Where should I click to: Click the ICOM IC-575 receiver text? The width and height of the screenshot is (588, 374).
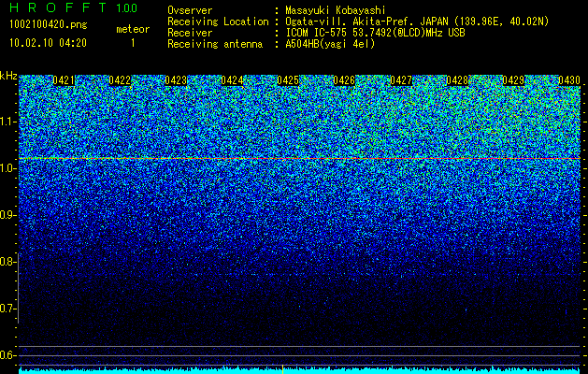tap(375, 33)
